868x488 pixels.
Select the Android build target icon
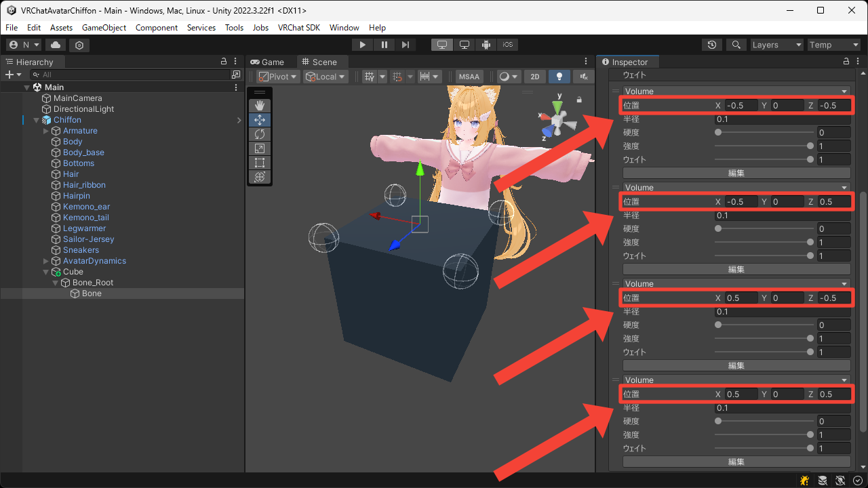coord(486,45)
